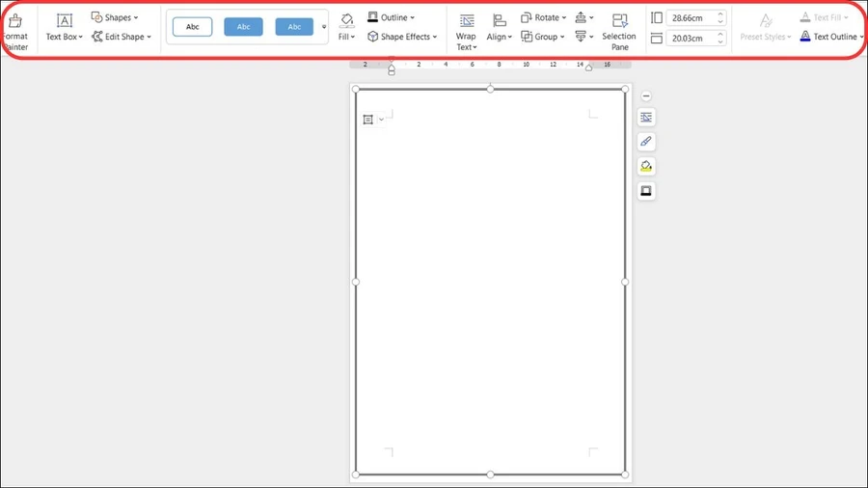Click the top-right corner handle of shape
This screenshot has width=868, height=488.
coord(625,89)
